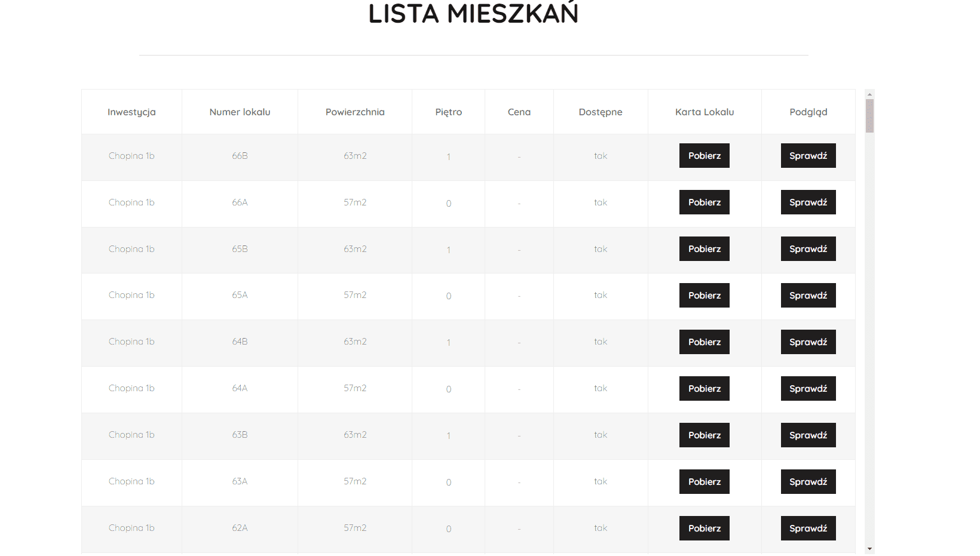
Task: Select the Dostępne column header
Action: click(x=600, y=112)
